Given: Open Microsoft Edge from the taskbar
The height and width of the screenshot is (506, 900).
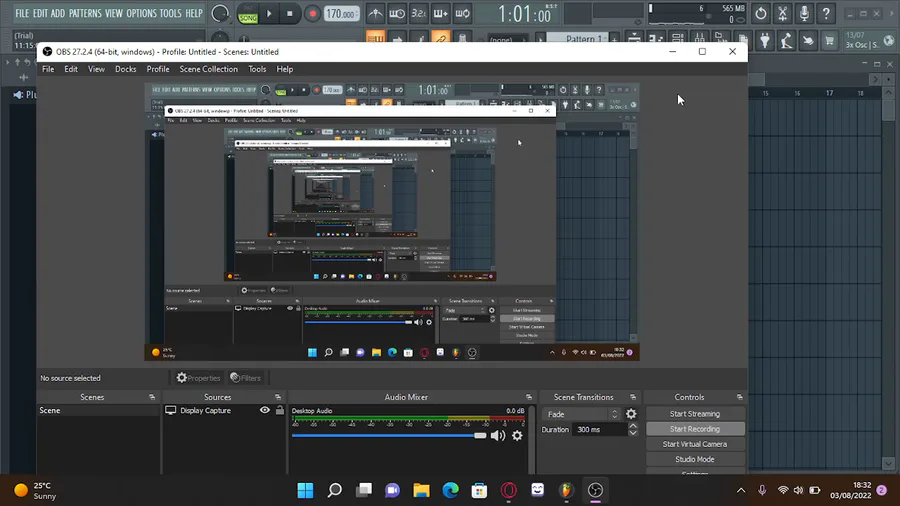Looking at the screenshot, I should [451, 490].
